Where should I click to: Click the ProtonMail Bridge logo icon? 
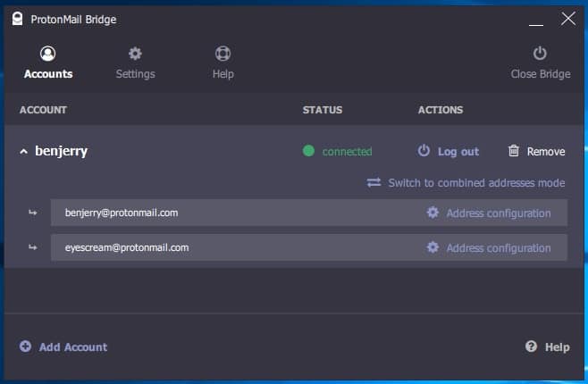[17, 19]
